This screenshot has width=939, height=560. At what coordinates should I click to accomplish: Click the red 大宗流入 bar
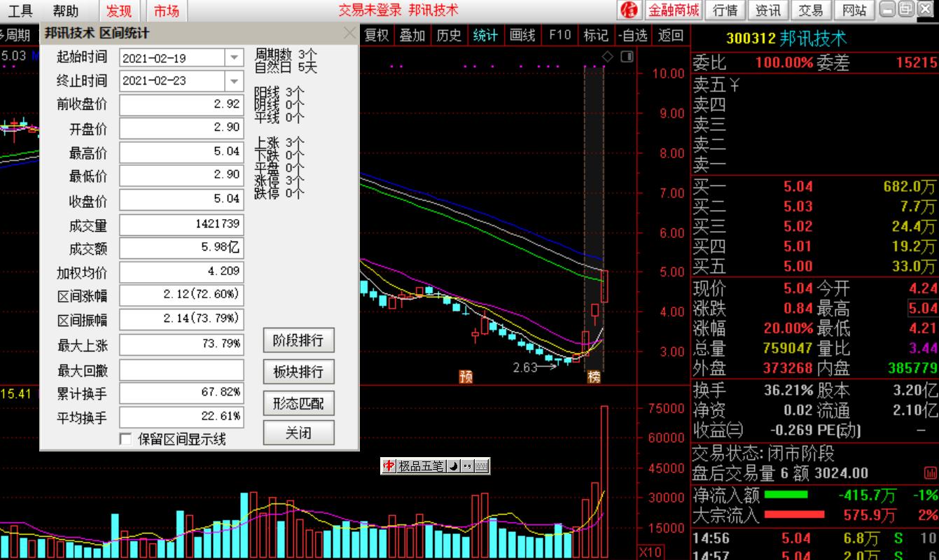[794, 514]
